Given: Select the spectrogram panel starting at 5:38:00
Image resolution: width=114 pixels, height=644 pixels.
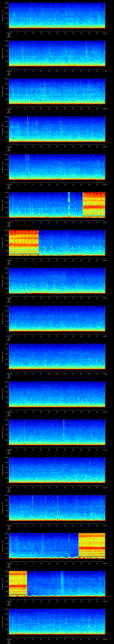Looking at the screenshot, I should 57,357.
